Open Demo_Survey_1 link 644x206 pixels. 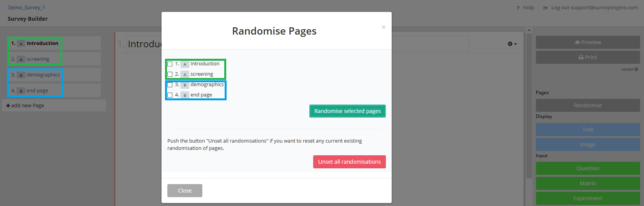(27, 7)
